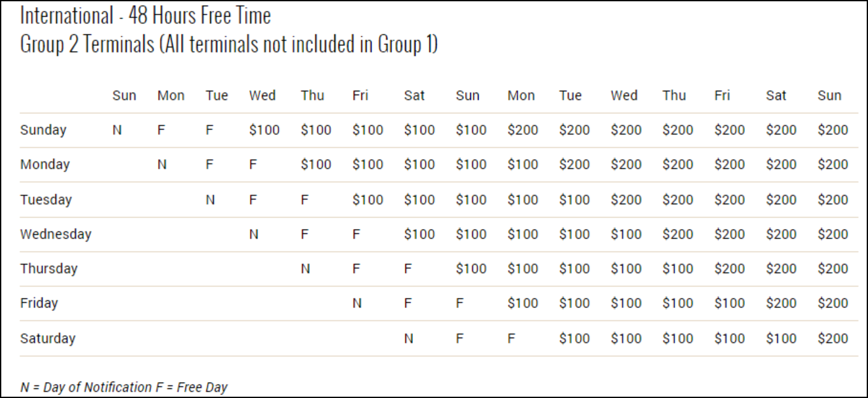The width and height of the screenshot is (868, 398).
Task: Click the N cell in the Tuesday row
Action: click(x=210, y=200)
